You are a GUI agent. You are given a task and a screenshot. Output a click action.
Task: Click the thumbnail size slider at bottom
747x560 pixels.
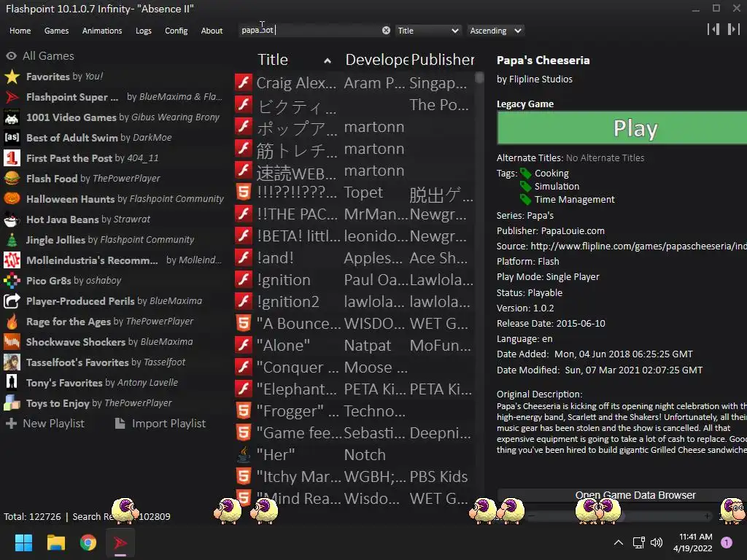tap(619, 516)
